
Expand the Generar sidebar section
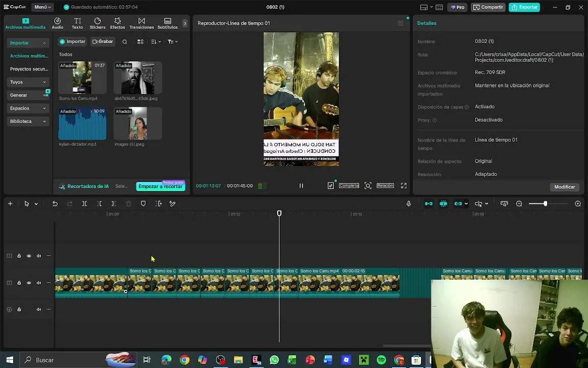[x=28, y=95]
